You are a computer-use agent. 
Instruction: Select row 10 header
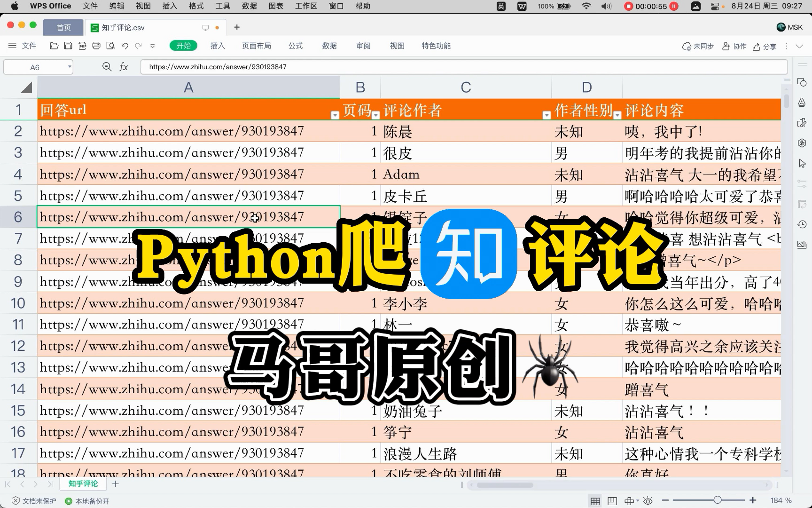(x=18, y=303)
